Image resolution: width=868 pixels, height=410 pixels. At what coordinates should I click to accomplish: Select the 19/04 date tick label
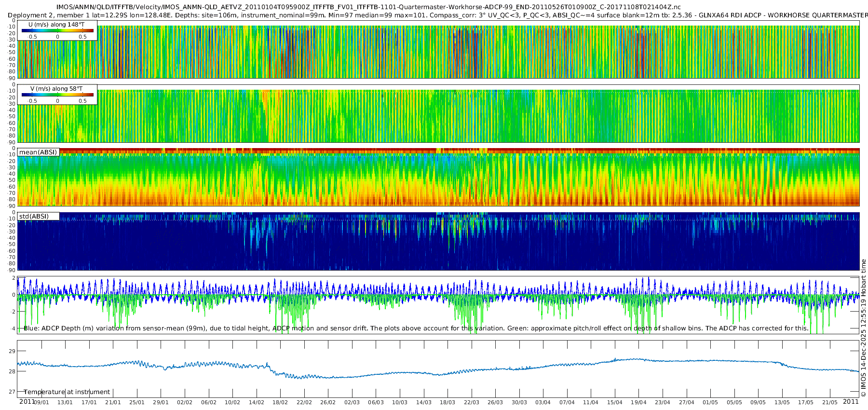point(638,403)
